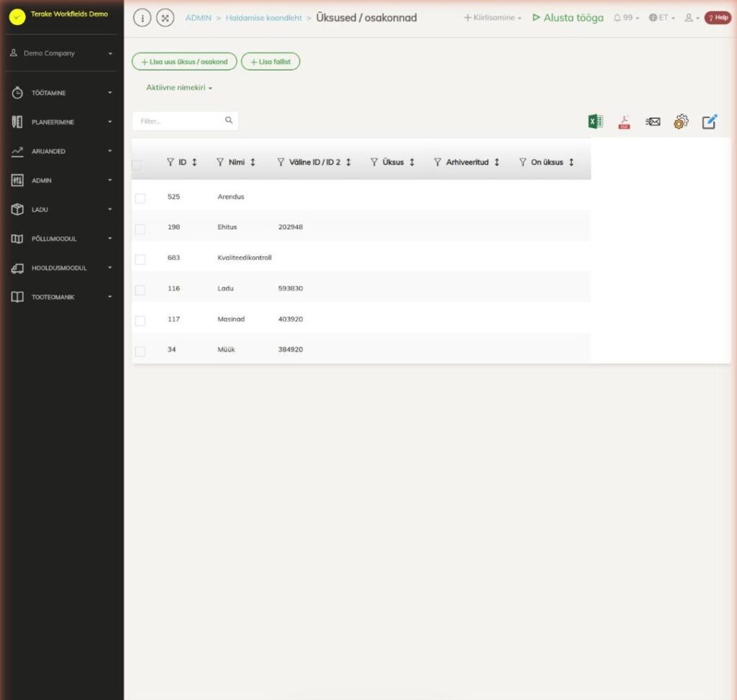This screenshot has width=737, height=700.
Task: Filter the ID column
Action: (170, 162)
